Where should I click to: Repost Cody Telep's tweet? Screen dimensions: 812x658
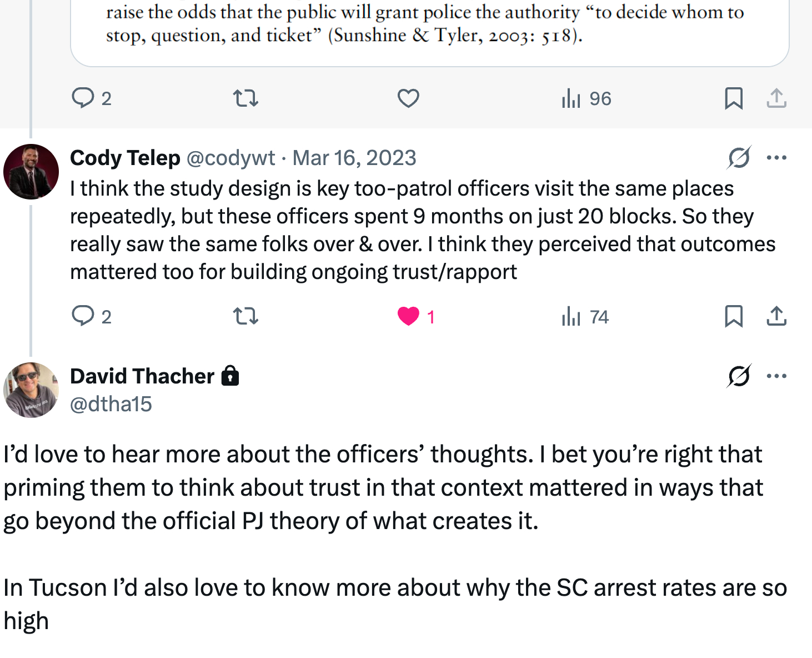(245, 316)
